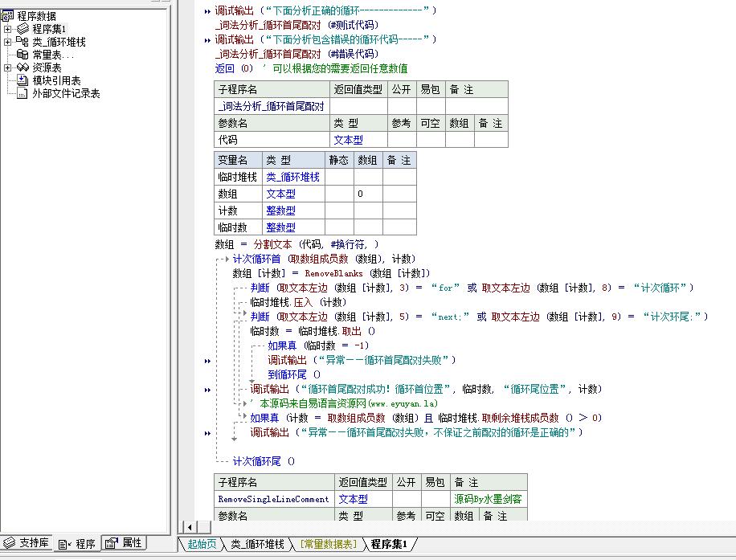736x560 pixels.
Task: Click 如果真 (计数 = 取数组成员数 line
Action: 426,418
